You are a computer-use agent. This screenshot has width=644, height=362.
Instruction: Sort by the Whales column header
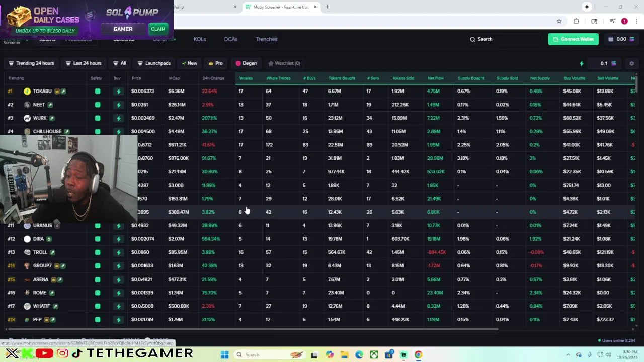(246, 78)
